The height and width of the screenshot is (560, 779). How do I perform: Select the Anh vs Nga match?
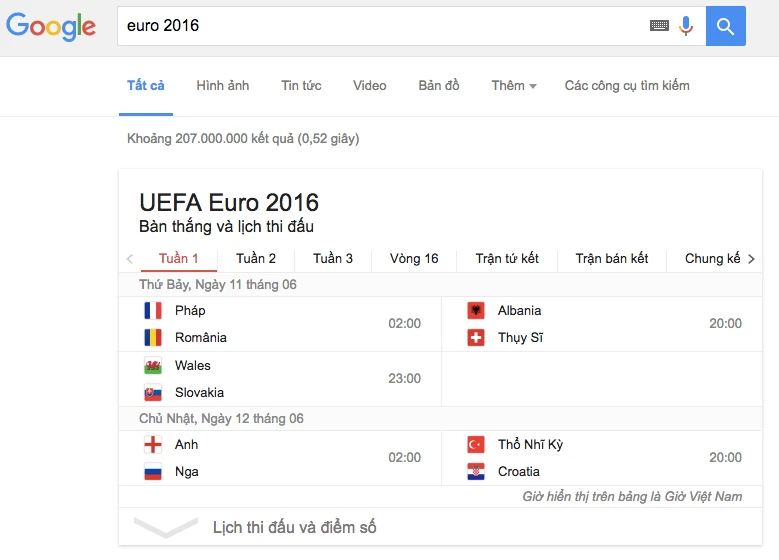point(280,458)
